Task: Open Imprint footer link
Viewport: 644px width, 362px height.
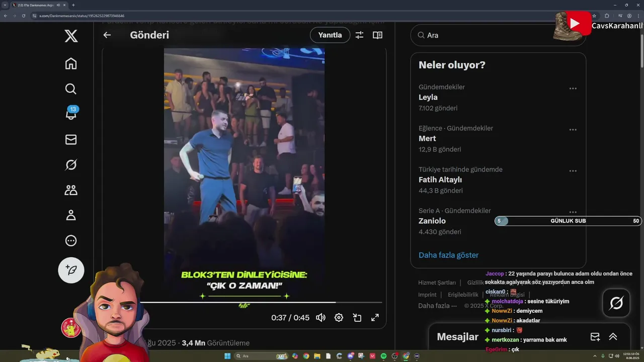Action: click(x=427, y=295)
